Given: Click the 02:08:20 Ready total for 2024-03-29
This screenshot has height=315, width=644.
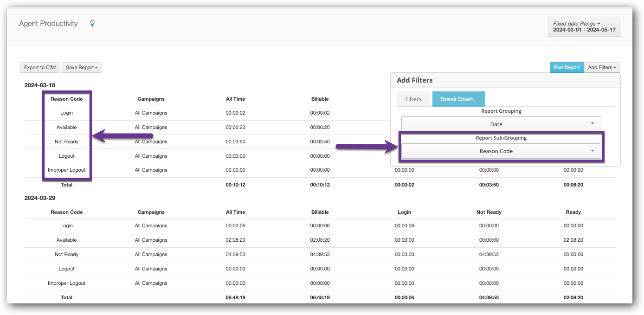Looking at the screenshot, I should click(x=573, y=298).
